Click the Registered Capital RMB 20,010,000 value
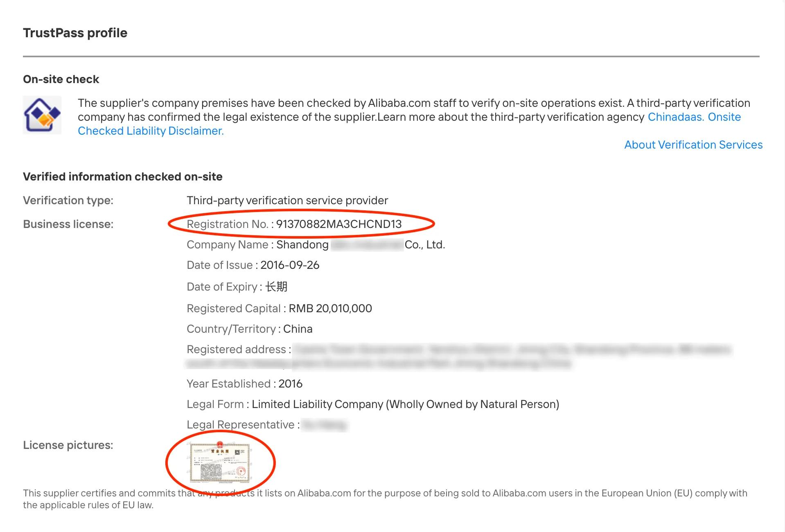 click(x=330, y=309)
